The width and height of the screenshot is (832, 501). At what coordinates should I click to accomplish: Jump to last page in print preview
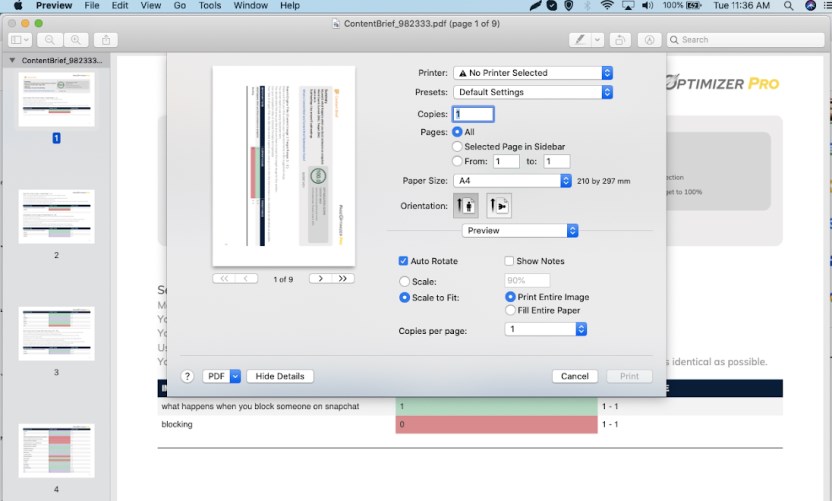pyautogui.click(x=343, y=279)
